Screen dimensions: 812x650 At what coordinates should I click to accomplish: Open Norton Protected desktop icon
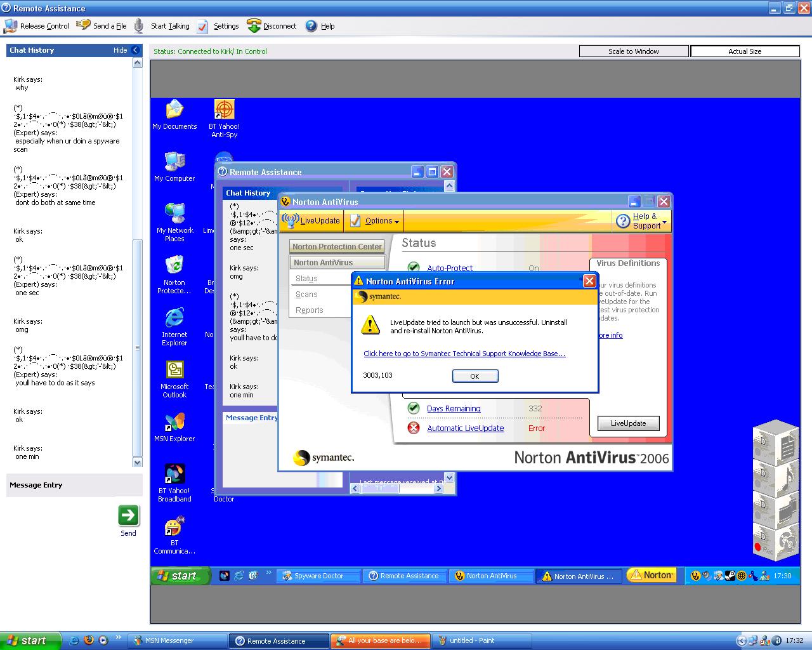click(x=174, y=275)
